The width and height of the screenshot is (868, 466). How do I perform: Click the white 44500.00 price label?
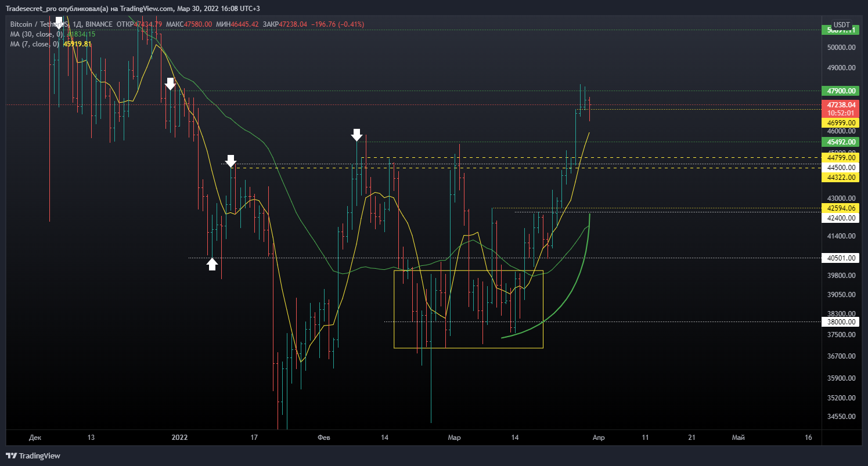(841, 167)
